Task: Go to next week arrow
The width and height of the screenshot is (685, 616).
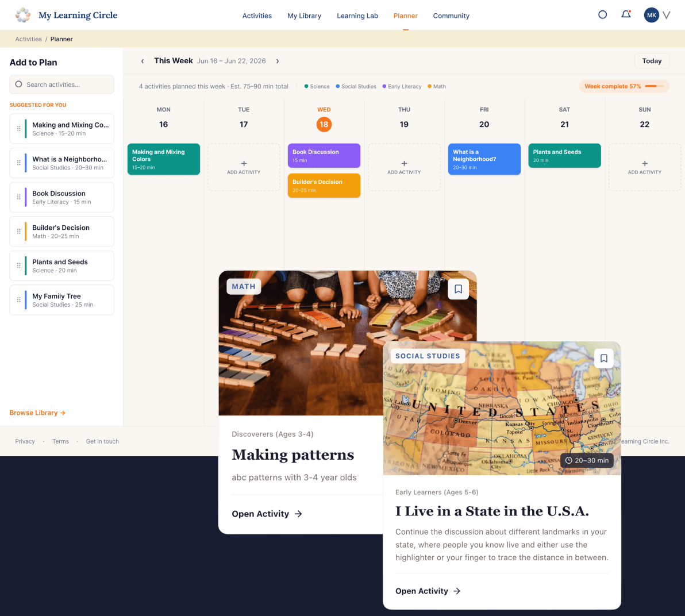Action: pos(278,61)
